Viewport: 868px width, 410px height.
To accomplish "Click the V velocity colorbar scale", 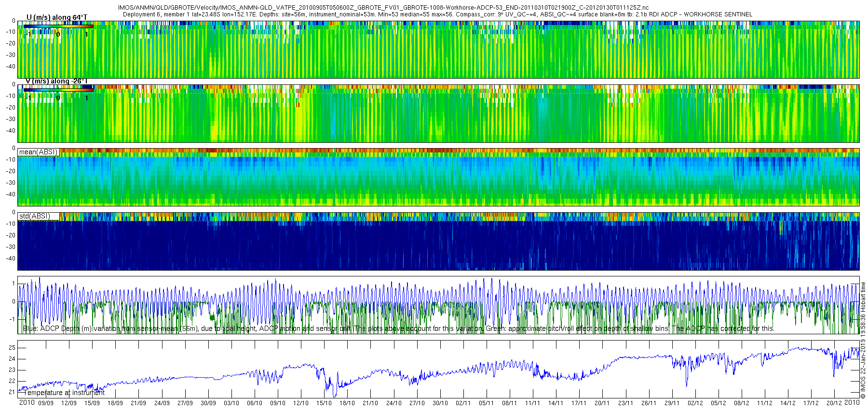I will click(x=58, y=90).
